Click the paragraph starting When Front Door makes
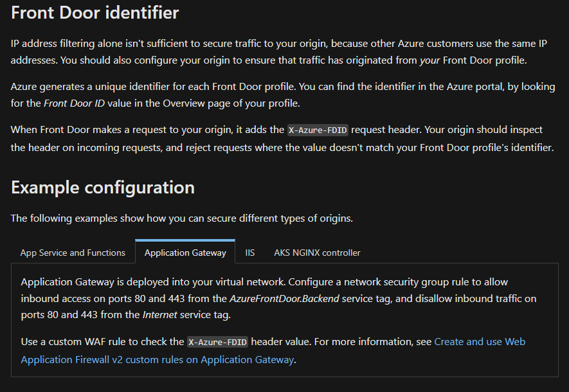 point(282,139)
